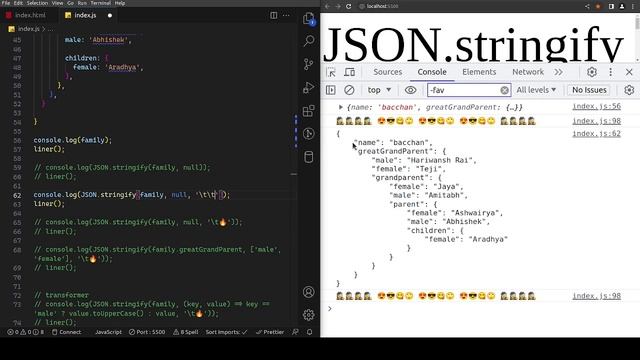The height and width of the screenshot is (360, 640).
Task: Select the JavaScript context dropdown 'top'
Action: [x=379, y=90]
